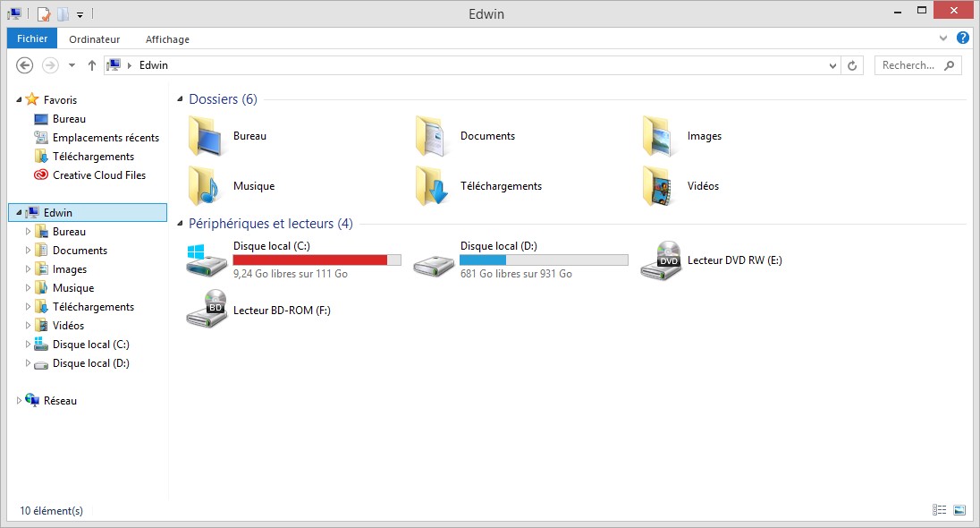Collapse the Dossiers (6) group

tap(180, 98)
